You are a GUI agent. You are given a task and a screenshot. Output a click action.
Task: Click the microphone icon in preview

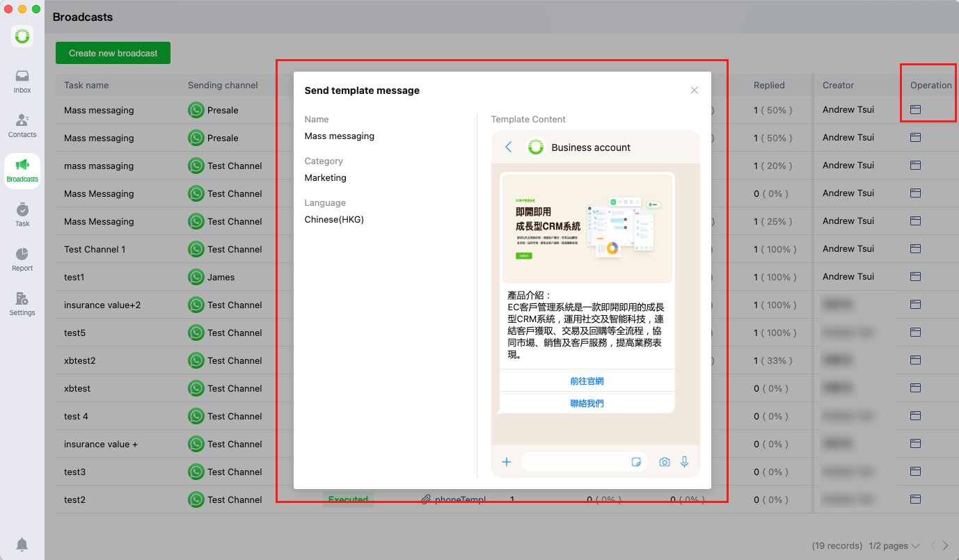pos(685,462)
